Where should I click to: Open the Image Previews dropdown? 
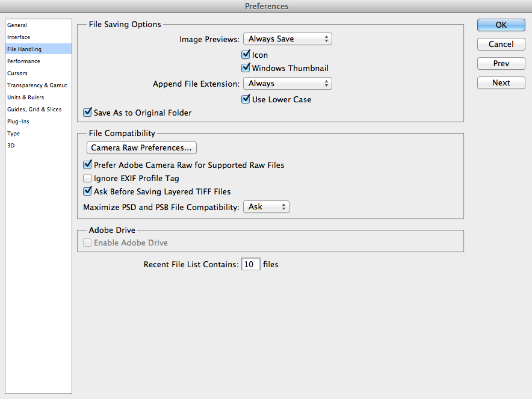[288, 39]
